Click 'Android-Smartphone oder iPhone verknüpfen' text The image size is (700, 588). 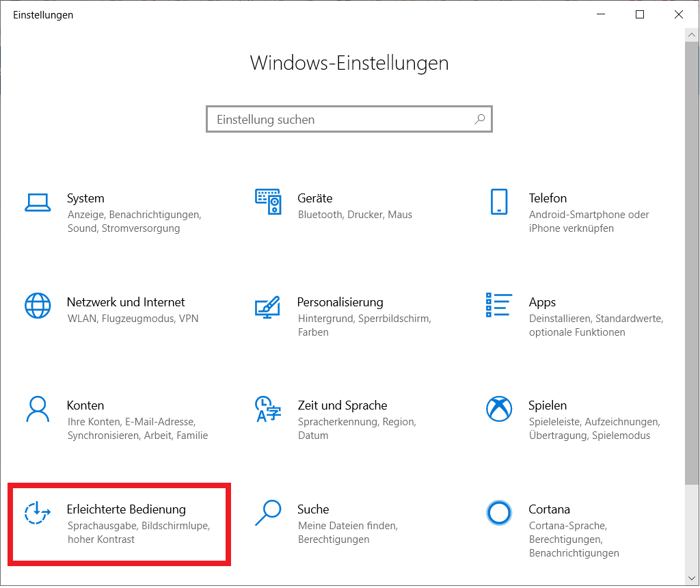pos(589,222)
